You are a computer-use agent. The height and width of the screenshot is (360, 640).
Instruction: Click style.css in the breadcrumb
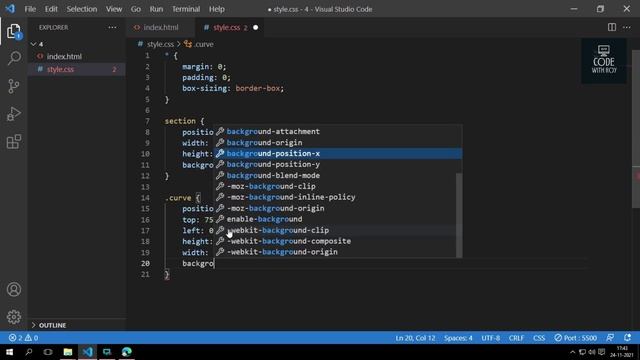160,44
